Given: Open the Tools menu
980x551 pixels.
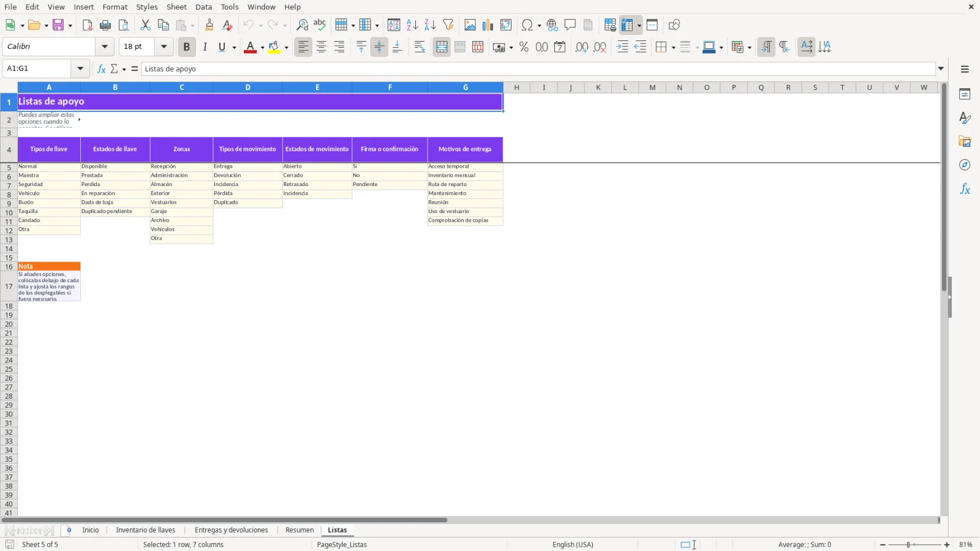Looking at the screenshot, I should pos(230,7).
